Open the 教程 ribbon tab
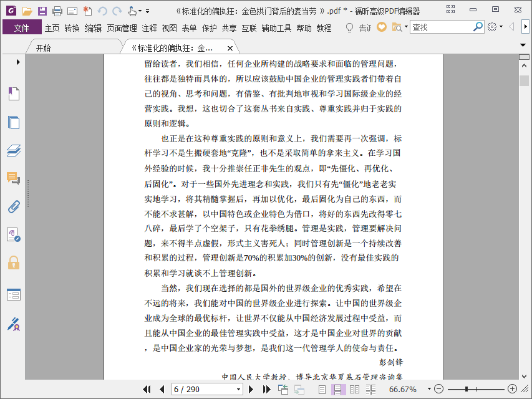The width and height of the screenshot is (532, 399). pyautogui.click(x=324, y=28)
